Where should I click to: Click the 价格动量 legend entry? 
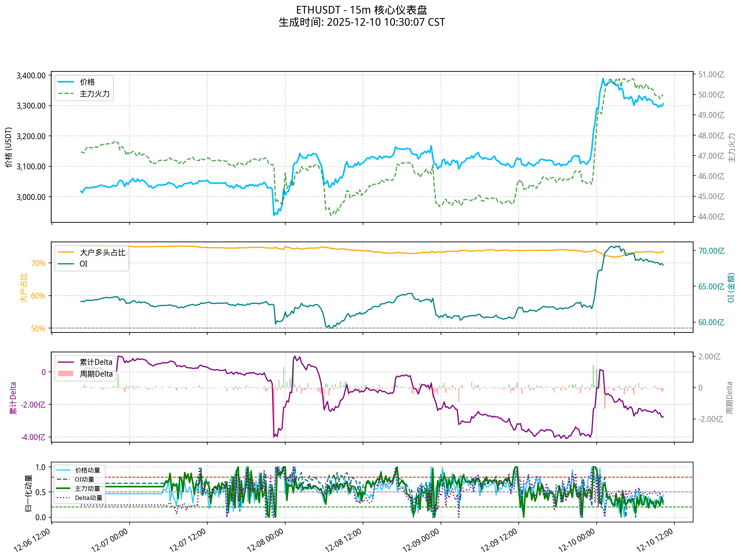tap(87, 471)
